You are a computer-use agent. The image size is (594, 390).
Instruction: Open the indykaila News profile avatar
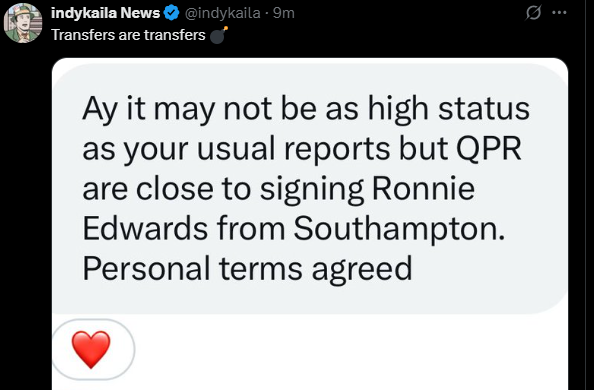(23, 23)
